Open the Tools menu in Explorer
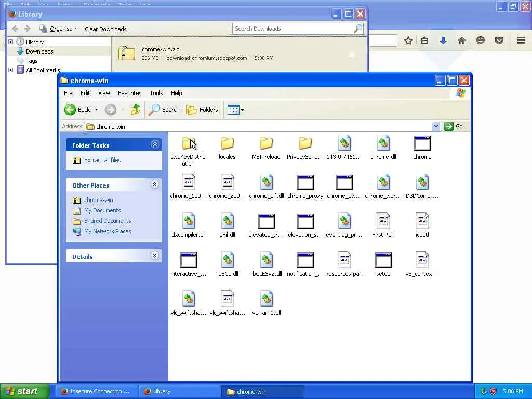 point(156,93)
